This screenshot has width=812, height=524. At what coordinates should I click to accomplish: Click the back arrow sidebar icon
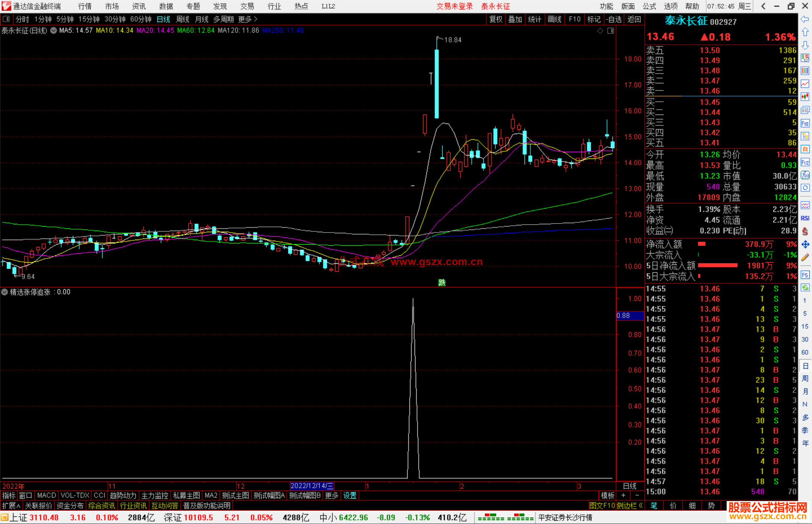point(805,19)
